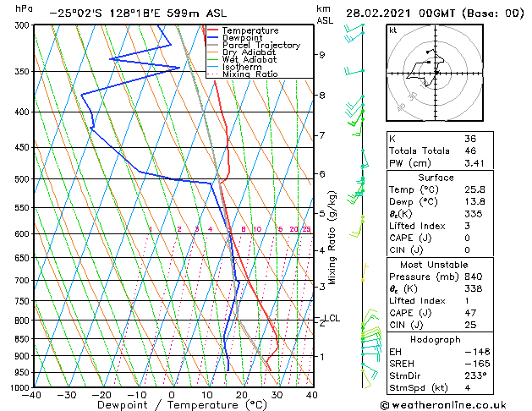Screen dimensions: 532x411
Task: Click the PW (cm) value 3.41
Action: 474,163
